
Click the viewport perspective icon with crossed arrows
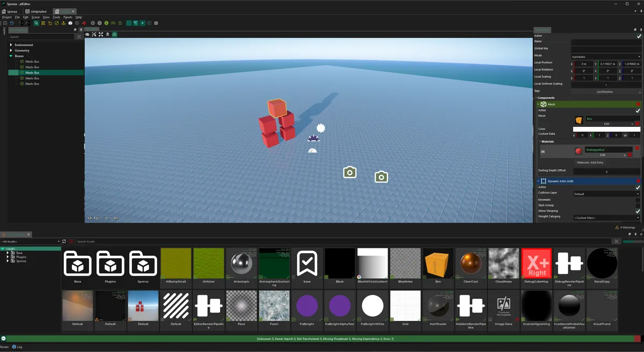click(x=94, y=34)
